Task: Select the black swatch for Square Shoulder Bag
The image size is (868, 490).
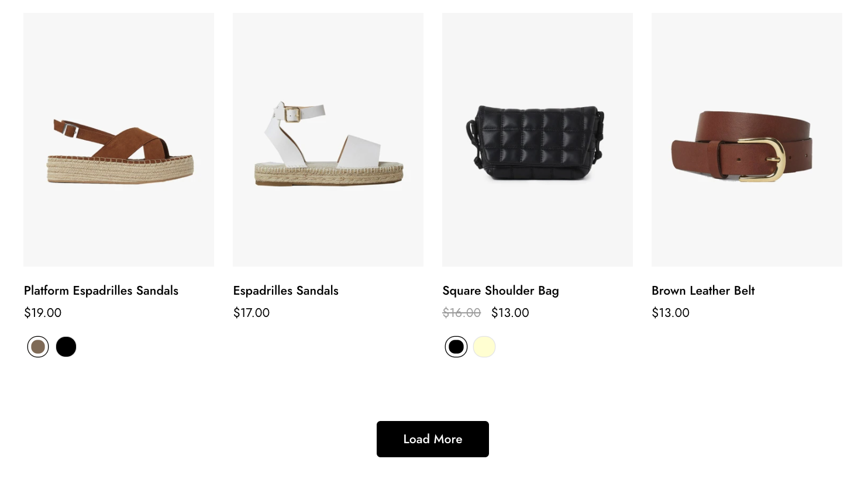Action: point(456,347)
